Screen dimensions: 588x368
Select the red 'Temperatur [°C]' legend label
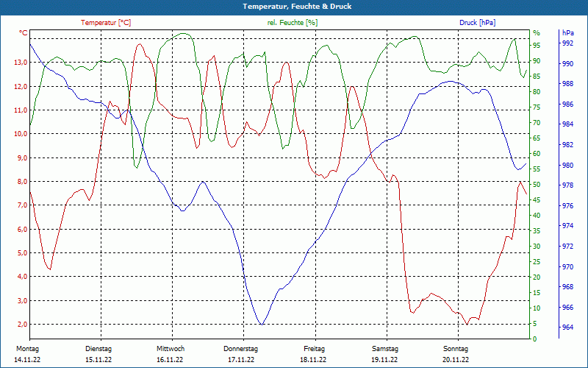click(x=106, y=23)
